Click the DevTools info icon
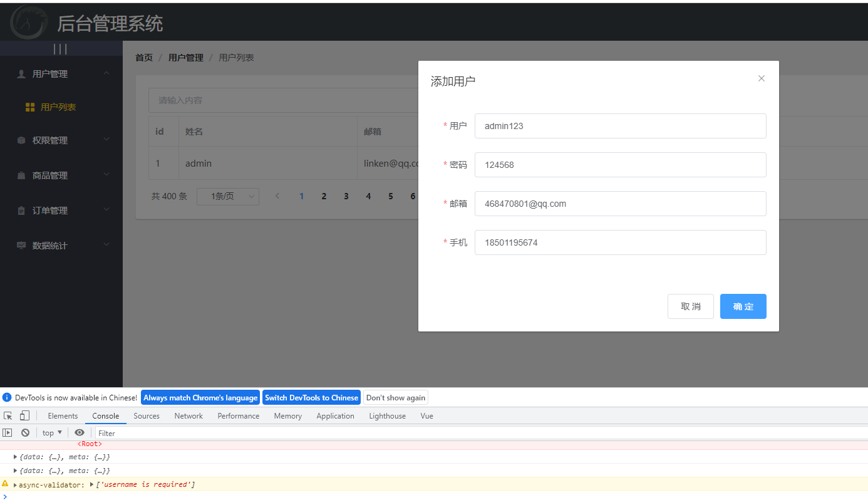Viewport: 868px width, 500px height. point(7,397)
